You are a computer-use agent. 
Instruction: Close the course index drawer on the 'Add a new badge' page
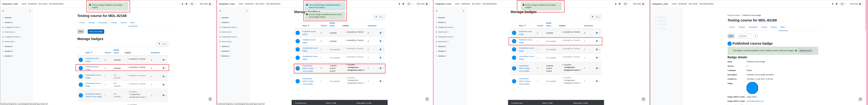pyautogui.click(x=3, y=11)
